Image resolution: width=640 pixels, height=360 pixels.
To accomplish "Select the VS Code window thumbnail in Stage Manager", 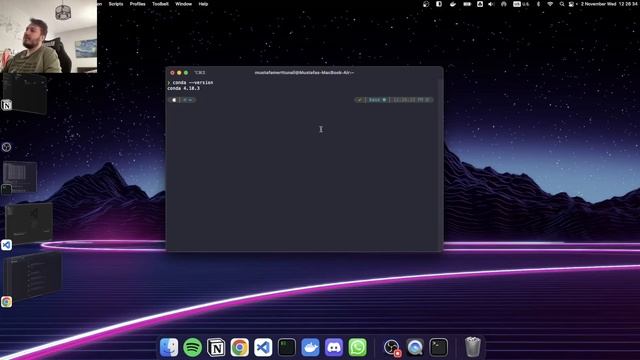I will click(29, 223).
